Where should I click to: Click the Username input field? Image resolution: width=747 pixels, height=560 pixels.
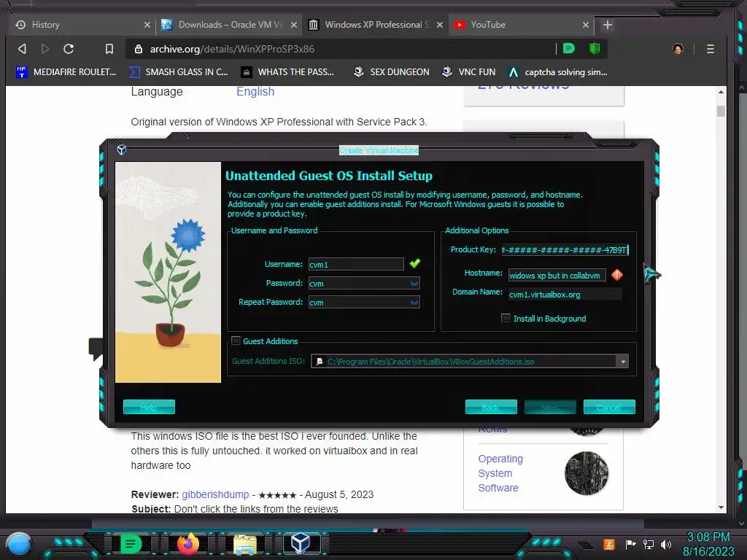[x=356, y=264]
